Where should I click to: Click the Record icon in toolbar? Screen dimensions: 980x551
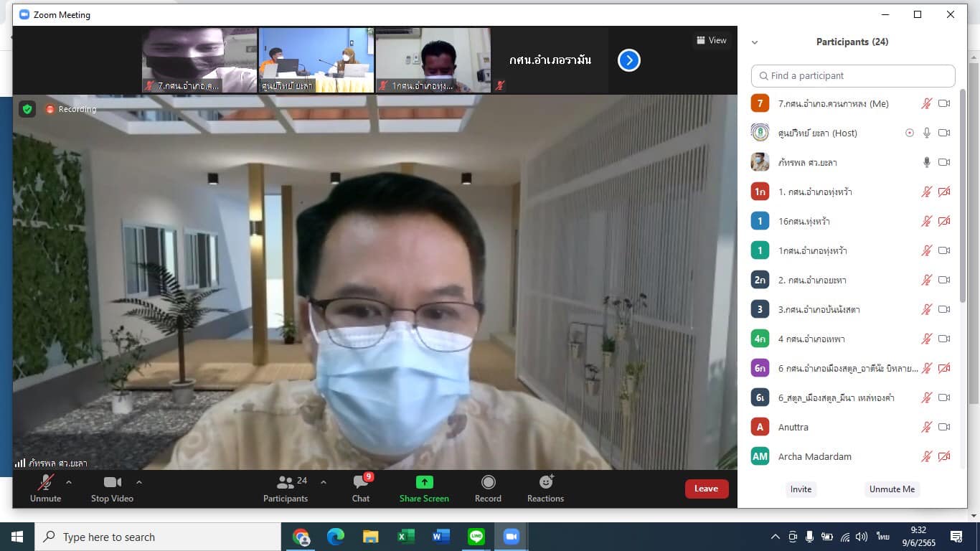pos(488,482)
